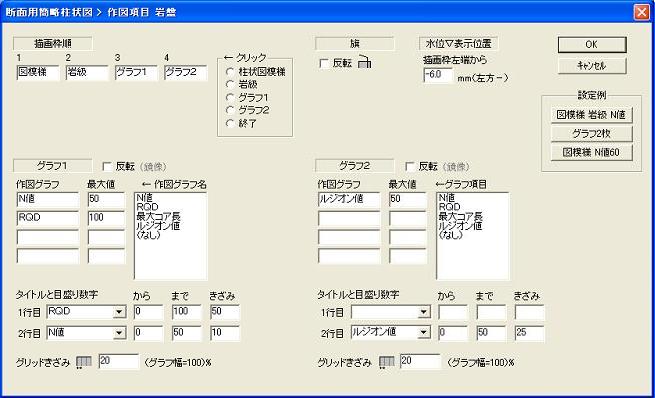The height and width of the screenshot is (398, 655).
Task: Click drawing frame 1 field 図模様
Action: (38, 72)
